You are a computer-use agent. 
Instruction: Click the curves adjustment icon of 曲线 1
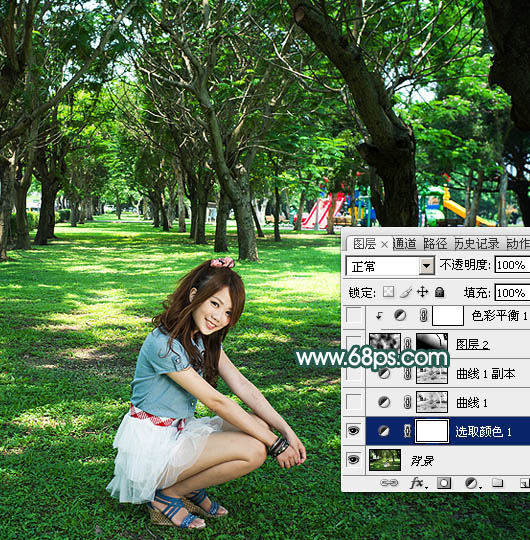[x=384, y=402]
